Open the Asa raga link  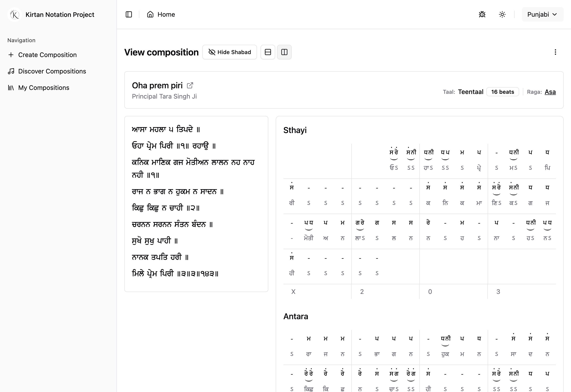tap(550, 92)
